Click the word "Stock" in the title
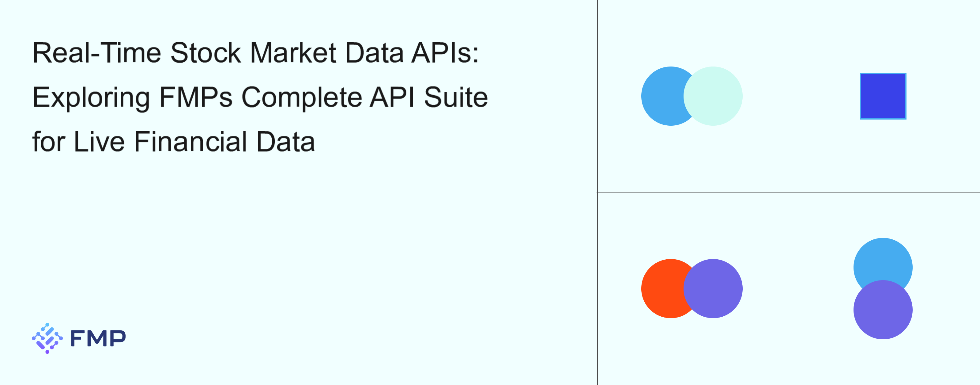The width and height of the screenshot is (980, 385). [x=205, y=53]
